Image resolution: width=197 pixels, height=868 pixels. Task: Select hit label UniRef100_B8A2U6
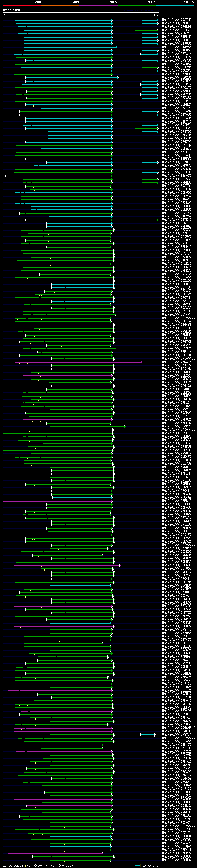coord(177,78)
